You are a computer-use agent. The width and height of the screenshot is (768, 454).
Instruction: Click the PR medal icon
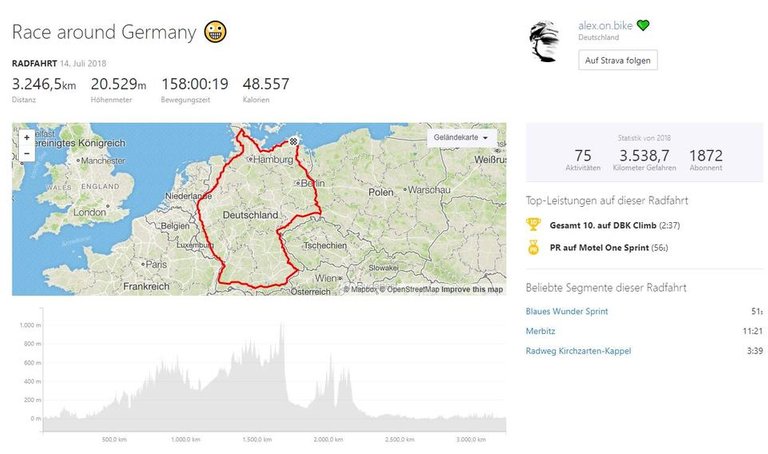tap(534, 247)
